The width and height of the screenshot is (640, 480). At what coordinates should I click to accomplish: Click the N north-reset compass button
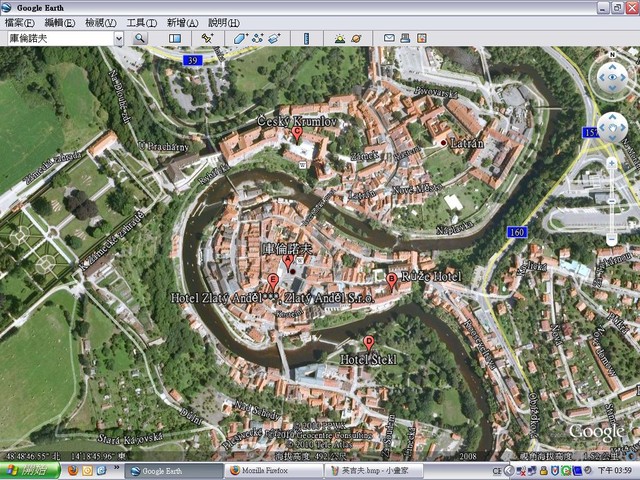point(612,54)
